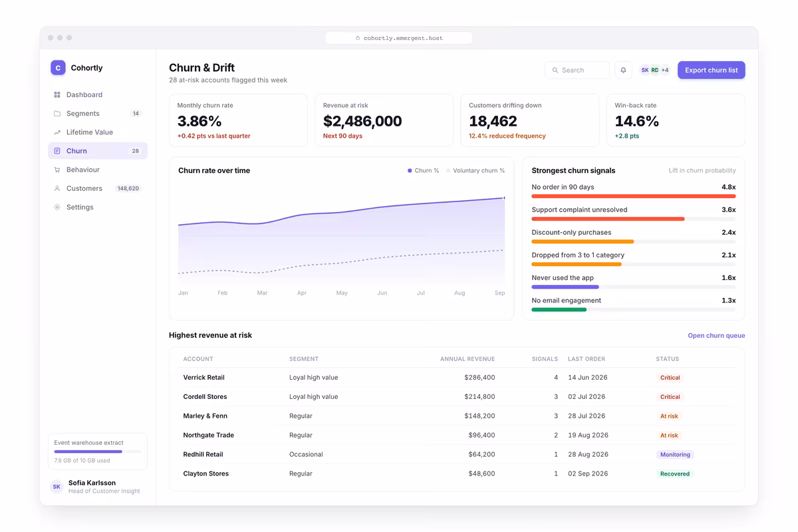Click the Segments folder icon

[x=57, y=114]
